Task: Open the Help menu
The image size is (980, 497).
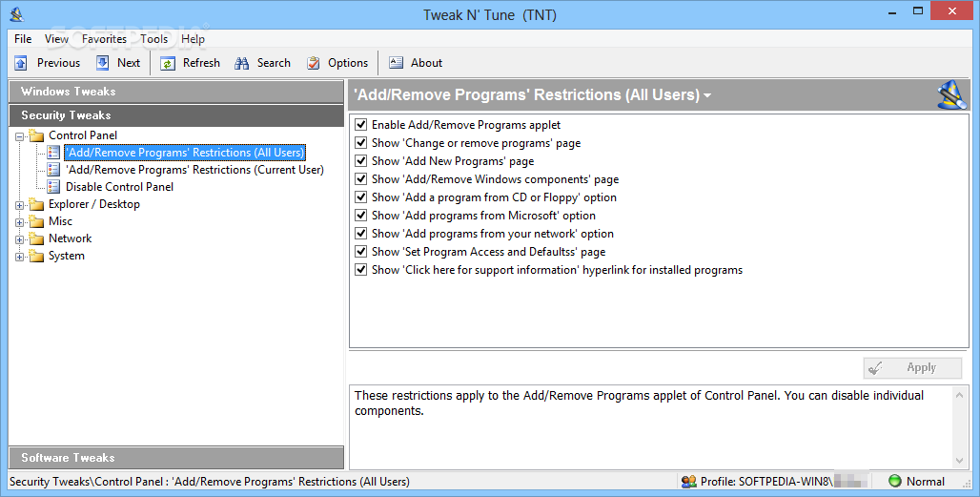Action: 194,39
